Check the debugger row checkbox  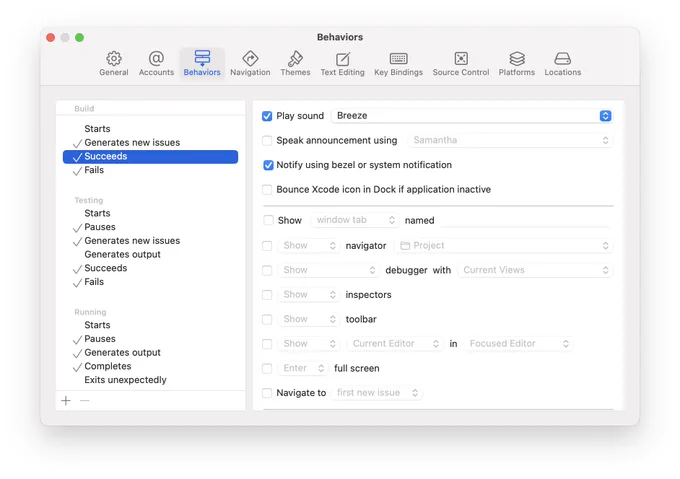pyautogui.click(x=267, y=270)
